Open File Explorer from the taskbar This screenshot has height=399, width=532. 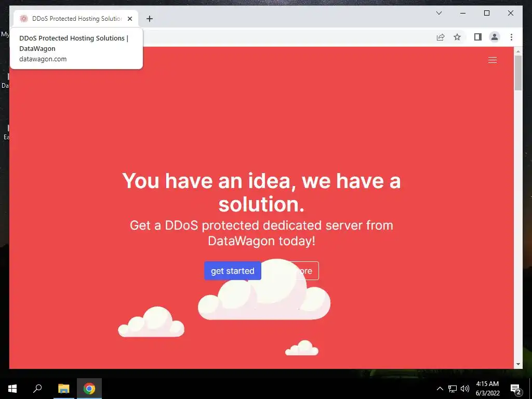pyautogui.click(x=63, y=389)
